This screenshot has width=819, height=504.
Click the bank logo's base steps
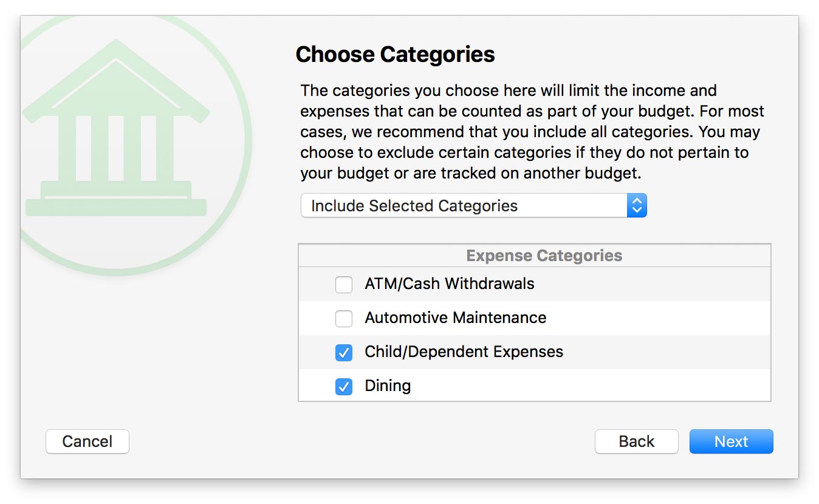pyautogui.click(x=115, y=200)
